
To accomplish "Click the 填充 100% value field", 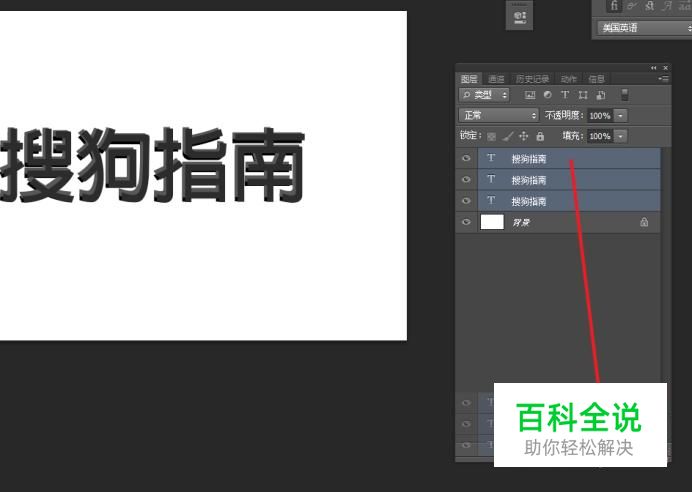I will 600,136.
